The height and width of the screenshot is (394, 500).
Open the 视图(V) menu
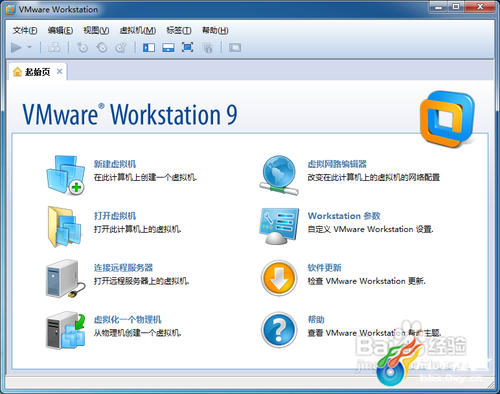click(96, 31)
